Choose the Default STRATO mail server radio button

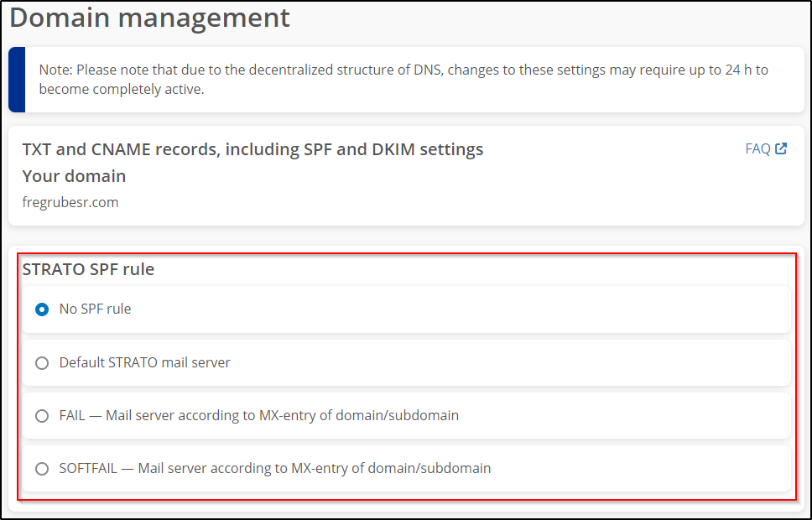point(42,363)
